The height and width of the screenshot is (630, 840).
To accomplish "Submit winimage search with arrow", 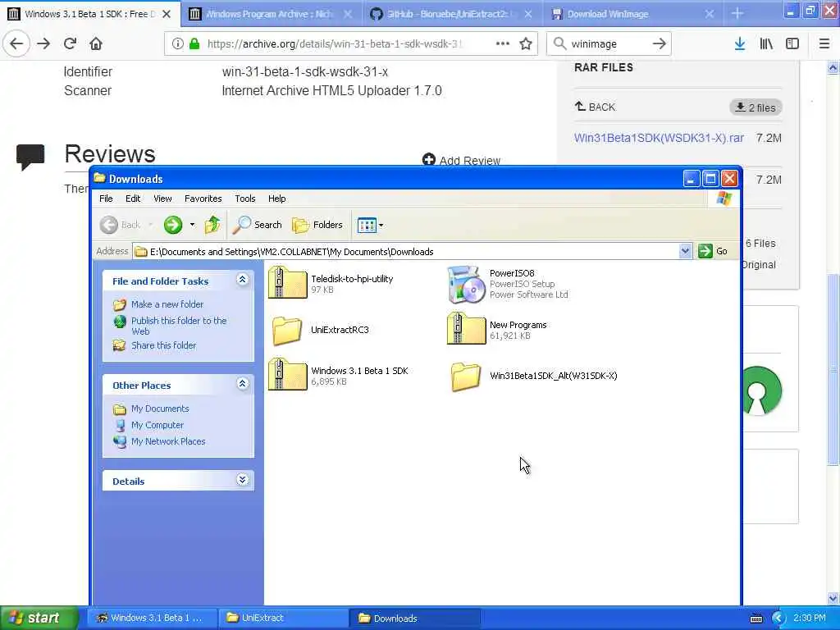I will 659,43.
